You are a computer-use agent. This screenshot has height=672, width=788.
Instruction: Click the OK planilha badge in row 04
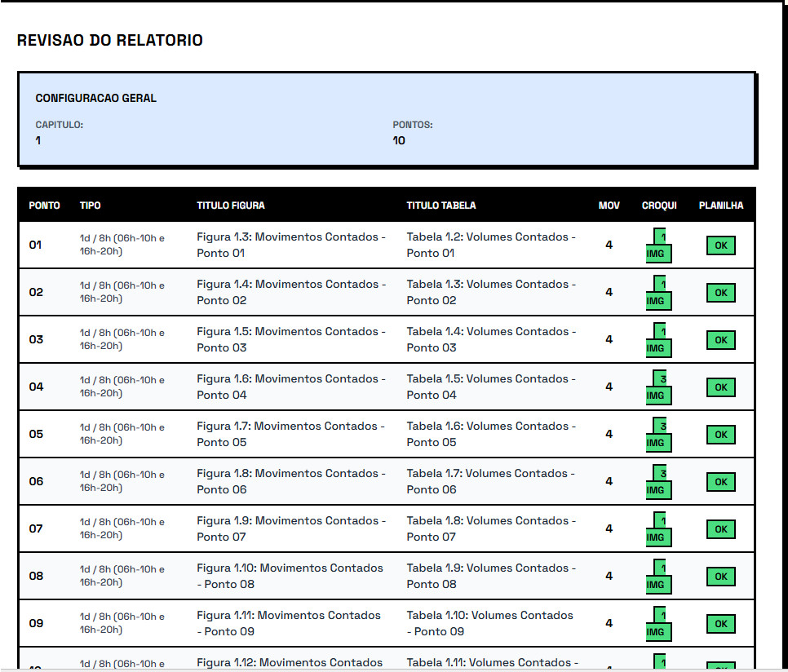click(x=720, y=387)
